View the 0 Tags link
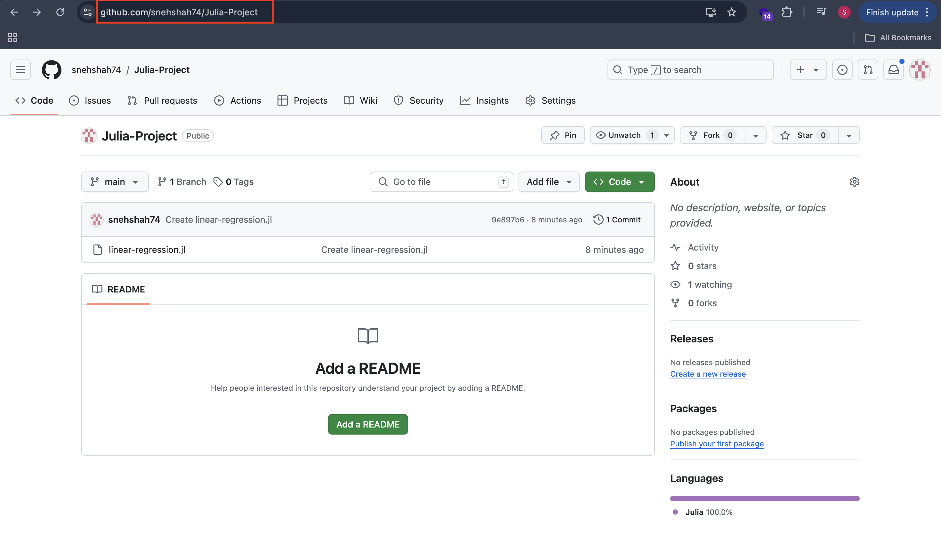Viewport: 941px width, 560px height. click(234, 182)
